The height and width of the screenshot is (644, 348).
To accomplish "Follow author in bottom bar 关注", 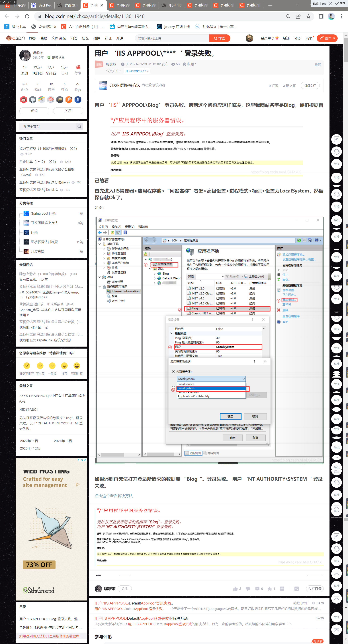I will 125,589.
